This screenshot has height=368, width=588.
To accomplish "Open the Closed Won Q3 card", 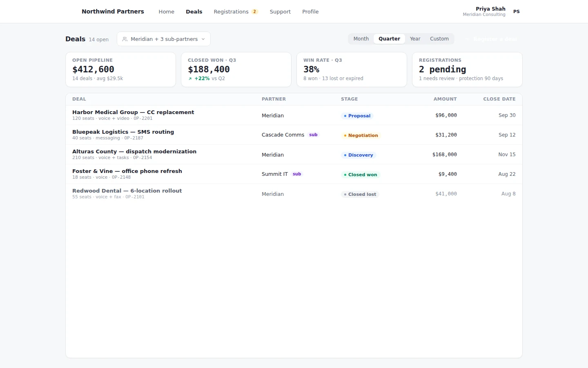I will [236, 70].
